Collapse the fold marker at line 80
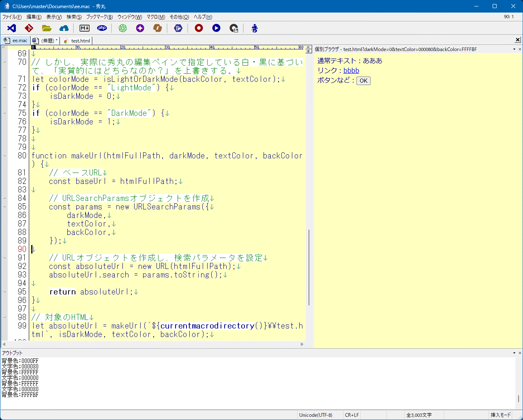Viewport: 523px width, 420px height. pyautogui.click(x=5, y=156)
